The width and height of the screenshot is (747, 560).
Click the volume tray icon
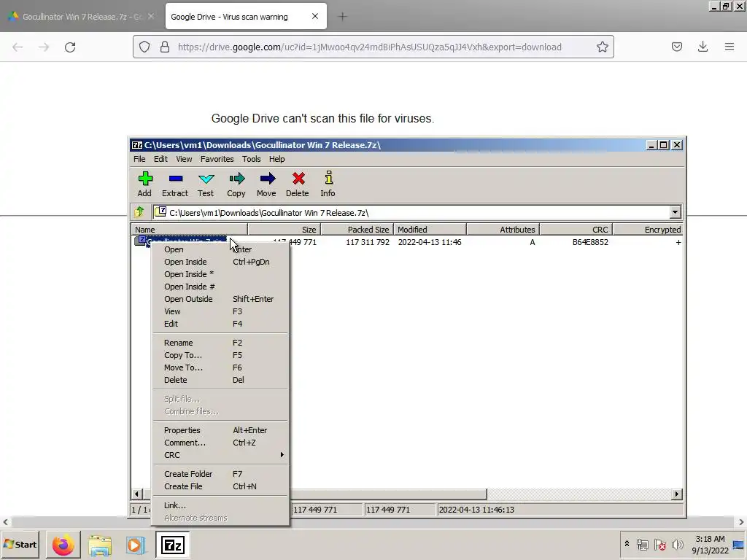(x=677, y=544)
